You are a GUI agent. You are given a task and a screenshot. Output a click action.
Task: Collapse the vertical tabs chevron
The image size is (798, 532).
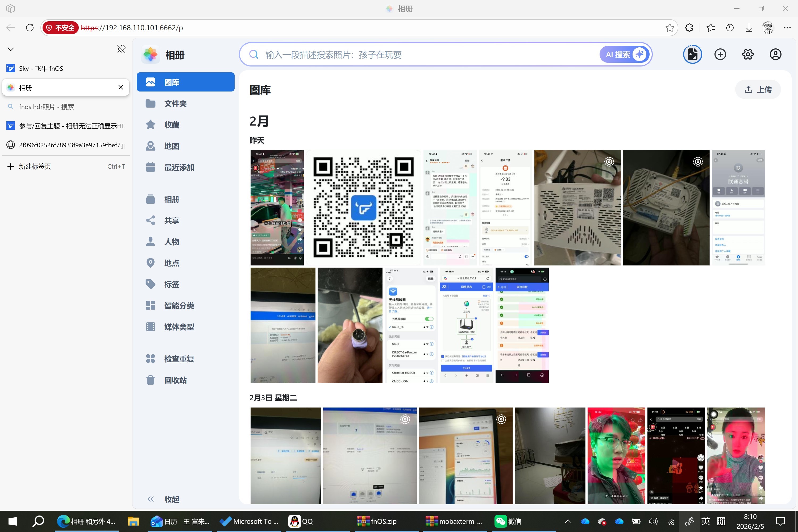click(x=11, y=49)
